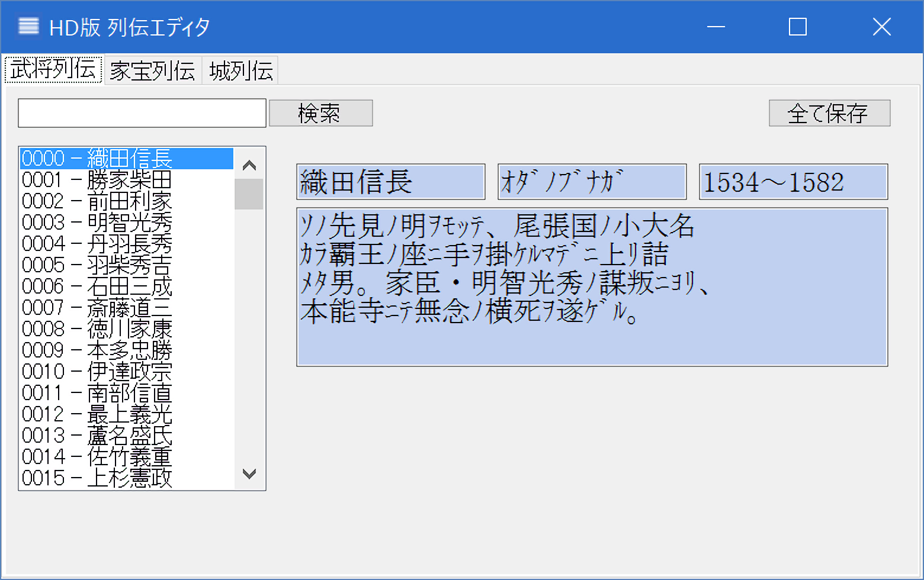The image size is (924, 580).
Task: Select the 武将列伝 tab
Action: tap(53, 70)
